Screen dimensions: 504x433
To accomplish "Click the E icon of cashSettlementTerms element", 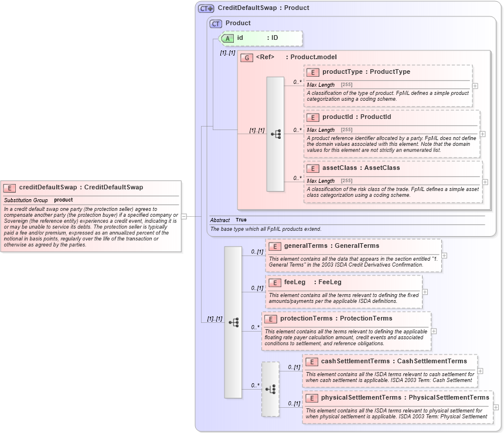I will pyautogui.click(x=311, y=362).
